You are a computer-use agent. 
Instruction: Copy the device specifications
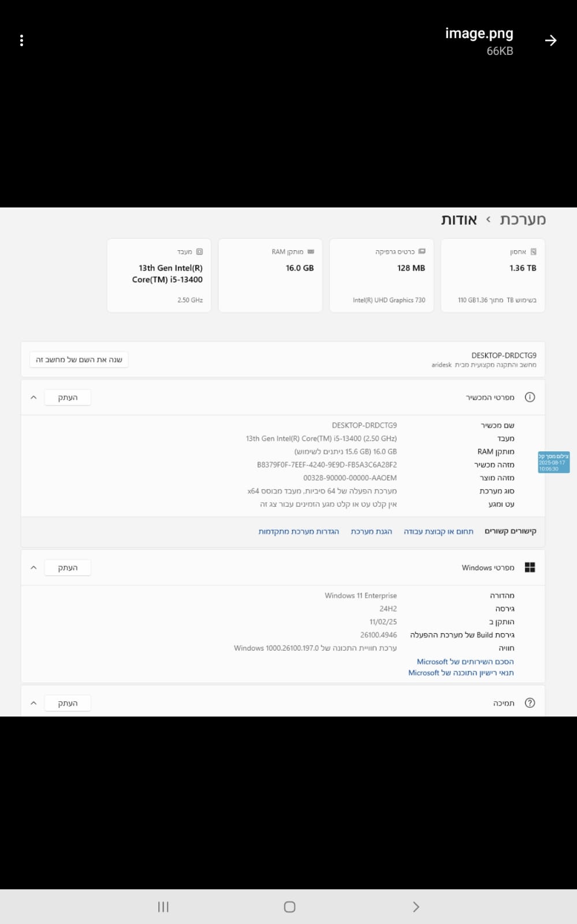[x=68, y=398]
